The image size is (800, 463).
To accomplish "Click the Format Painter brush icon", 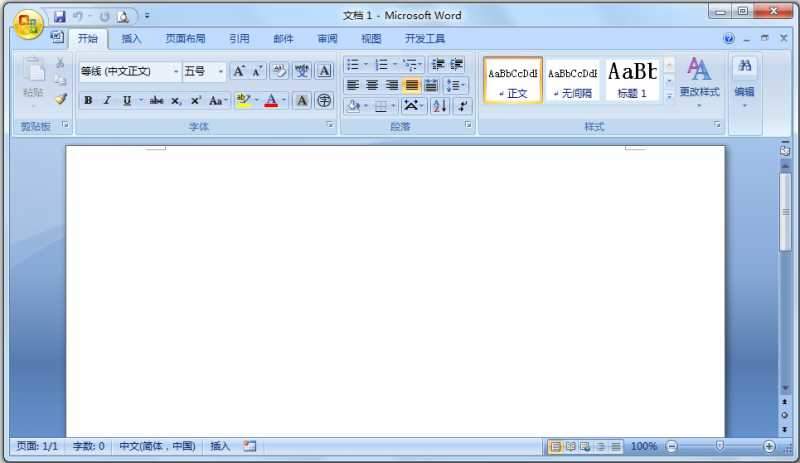I will 61,99.
